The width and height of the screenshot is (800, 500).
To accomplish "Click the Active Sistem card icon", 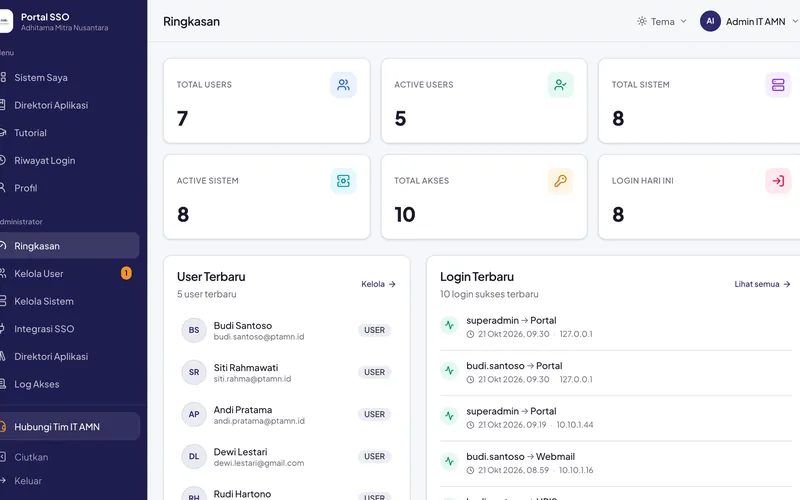I will [343, 181].
